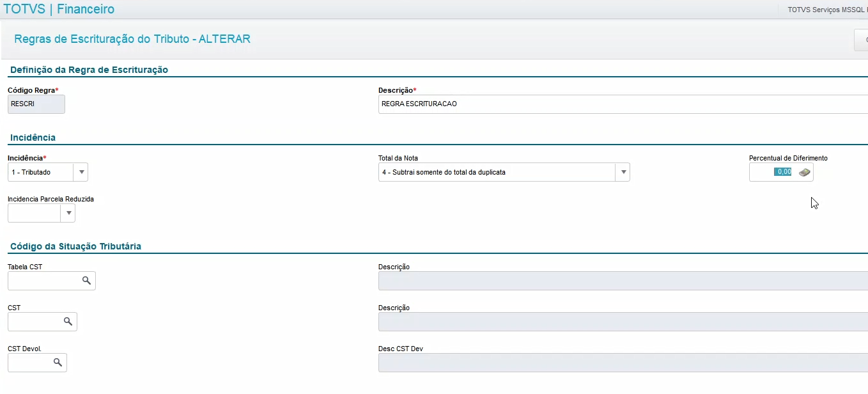Open lookup search for CST Devol.
Image resolution: width=868 pixels, height=394 pixels.
pos(58,363)
